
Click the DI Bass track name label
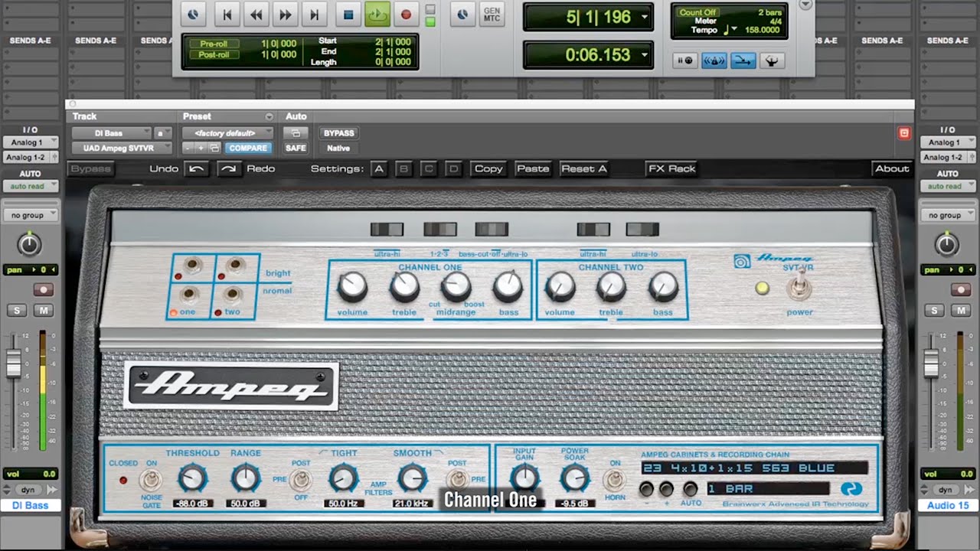pos(31,506)
